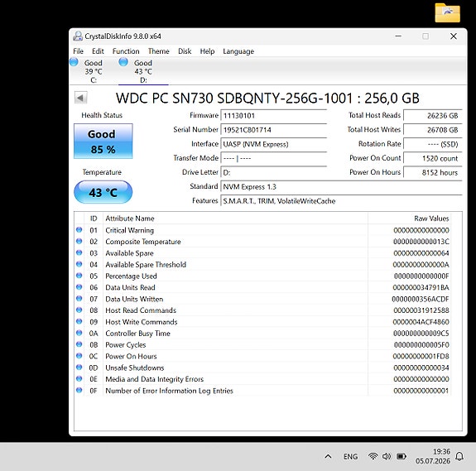Click the Power On Count label
This screenshot has width=476, height=471.
pos(375,158)
